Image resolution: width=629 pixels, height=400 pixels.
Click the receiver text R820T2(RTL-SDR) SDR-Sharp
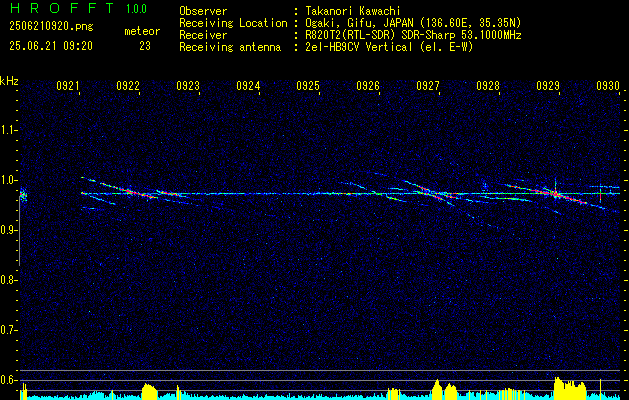pos(380,35)
